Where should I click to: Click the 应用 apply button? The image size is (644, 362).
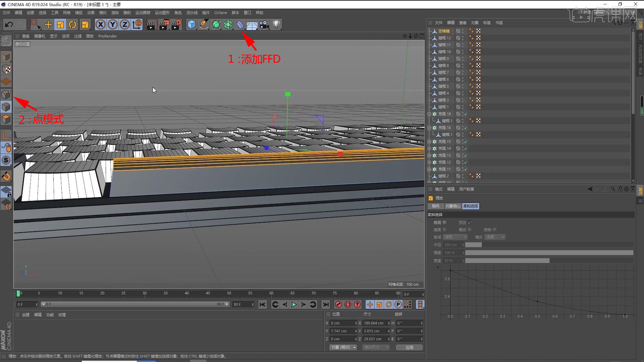click(x=409, y=347)
